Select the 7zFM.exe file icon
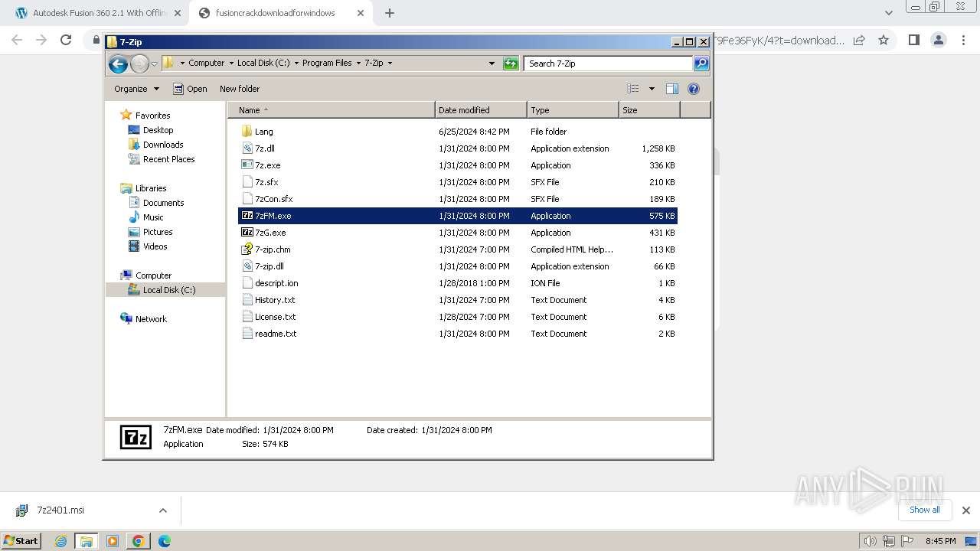Viewport: 980px width, 551px height. [x=247, y=216]
